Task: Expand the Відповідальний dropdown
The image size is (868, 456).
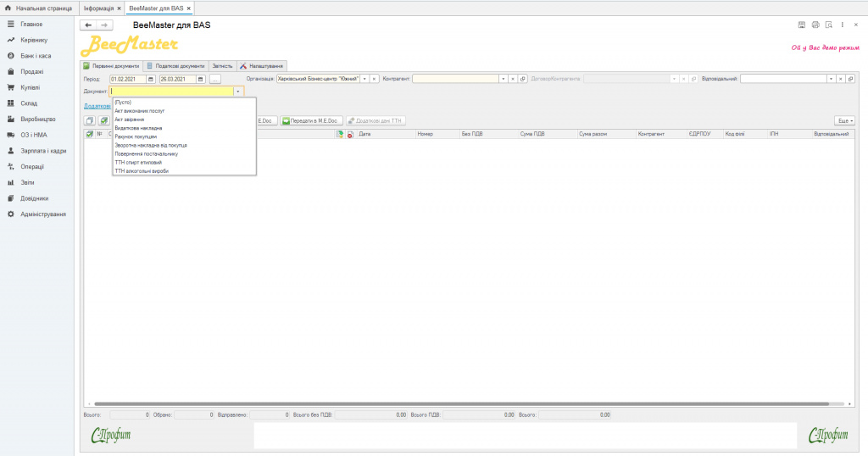Action: pyautogui.click(x=831, y=79)
